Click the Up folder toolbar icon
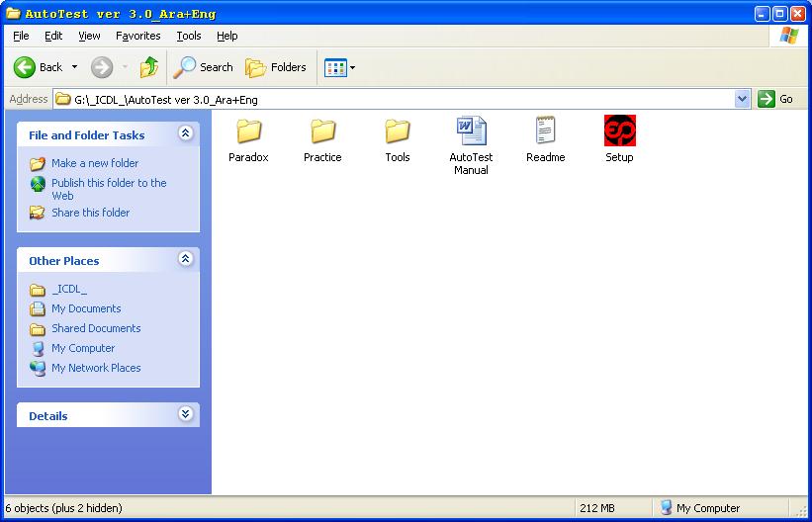Screen dimensions: 812x522 (x=149, y=67)
